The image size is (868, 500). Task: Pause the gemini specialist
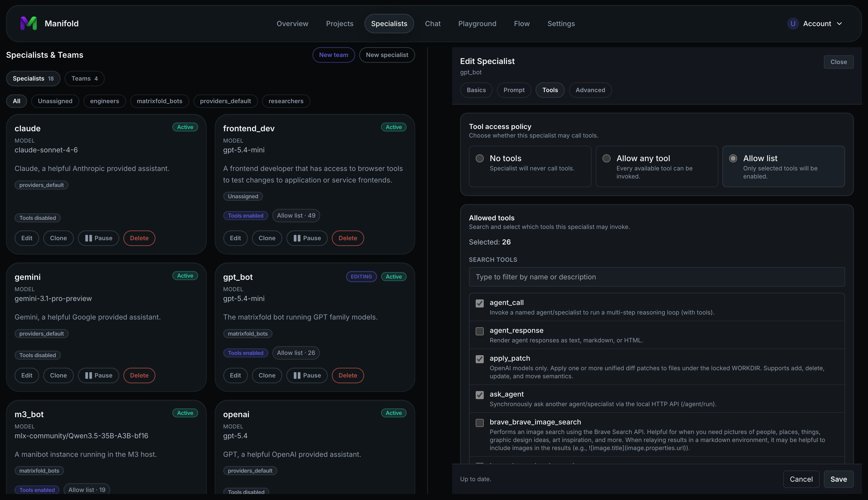coord(98,375)
